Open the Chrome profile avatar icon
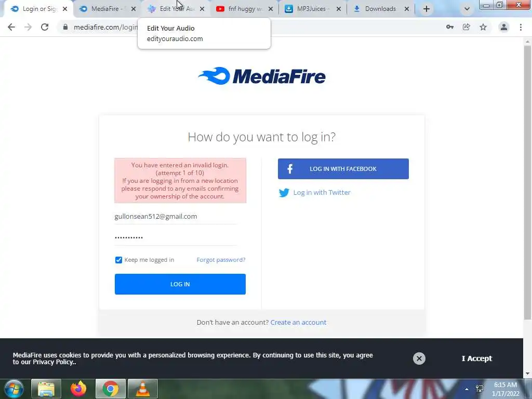The height and width of the screenshot is (399, 532). pos(504,27)
